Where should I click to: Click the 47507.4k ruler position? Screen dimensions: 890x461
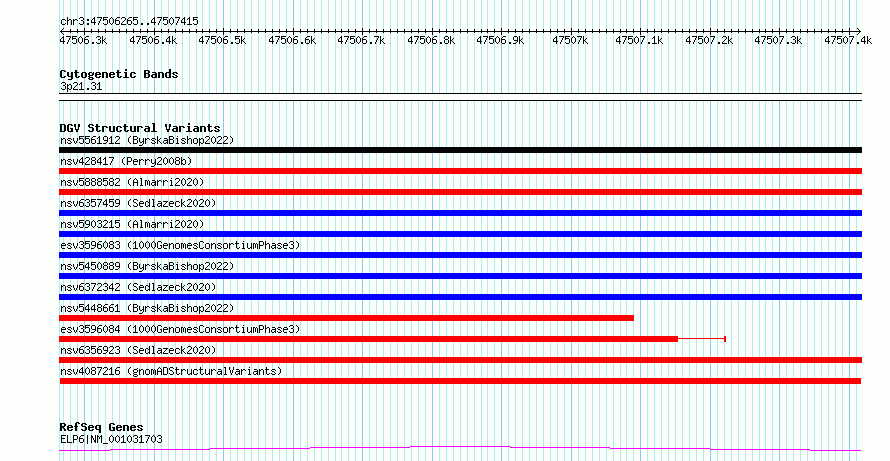click(849, 40)
